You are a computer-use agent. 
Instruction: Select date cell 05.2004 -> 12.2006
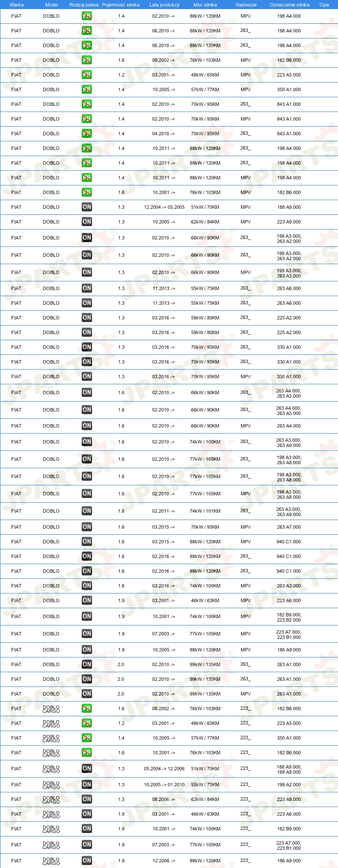click(x=164, y=769)
